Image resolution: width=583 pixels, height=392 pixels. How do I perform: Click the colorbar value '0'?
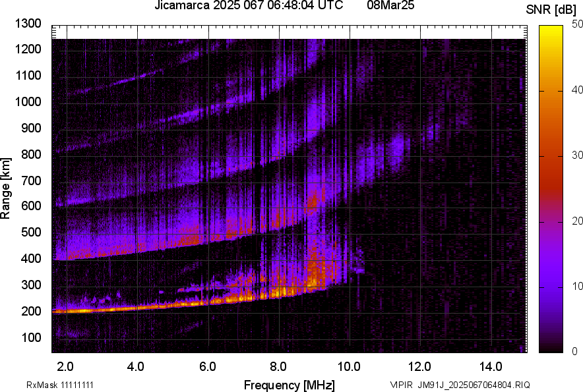(x=574, y=351)
